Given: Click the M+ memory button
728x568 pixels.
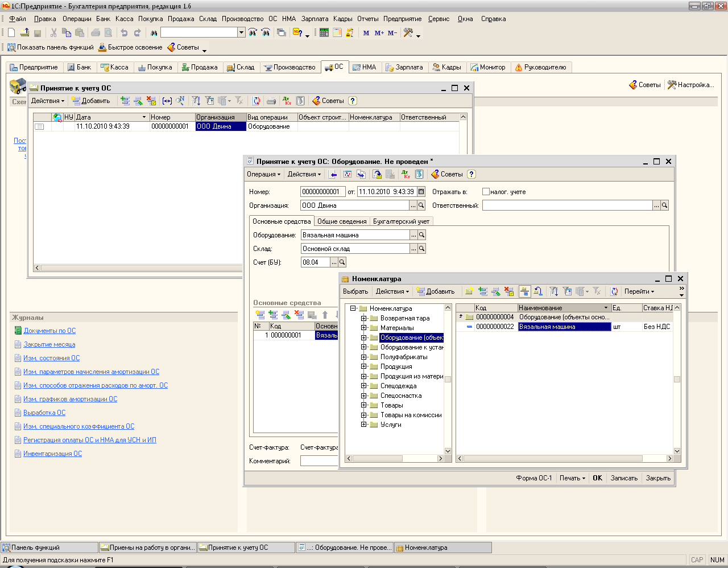Looking at the screenshot, I should click(x=379, y=33).
